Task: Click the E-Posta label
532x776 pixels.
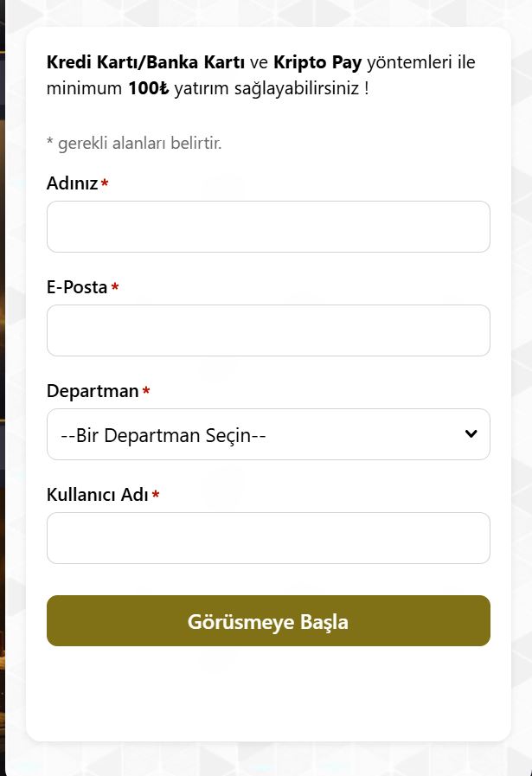Action: [77, 286]
